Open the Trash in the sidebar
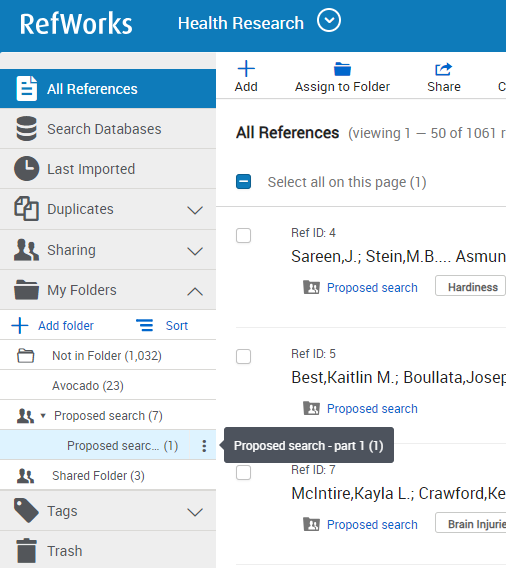 click(x=108, y=551)
